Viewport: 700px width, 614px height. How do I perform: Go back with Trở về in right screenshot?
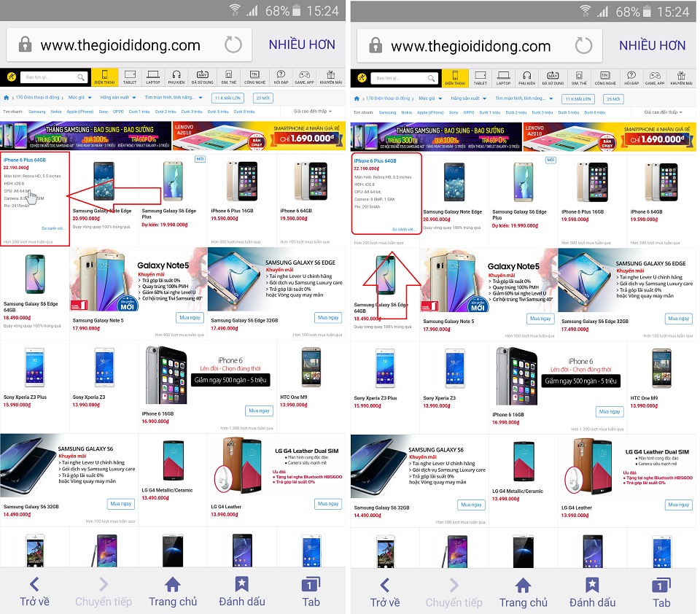(385, 593)
